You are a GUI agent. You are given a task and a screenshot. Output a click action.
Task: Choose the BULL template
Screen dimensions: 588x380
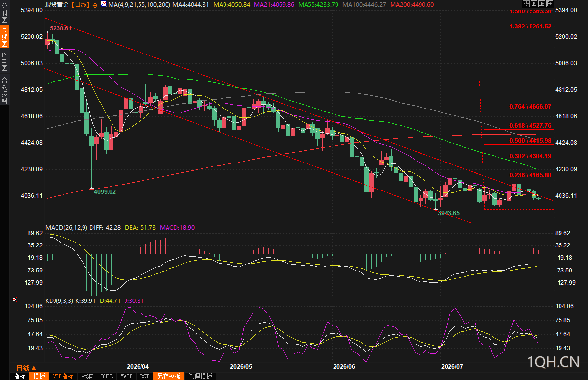click(x=107, y=376)
